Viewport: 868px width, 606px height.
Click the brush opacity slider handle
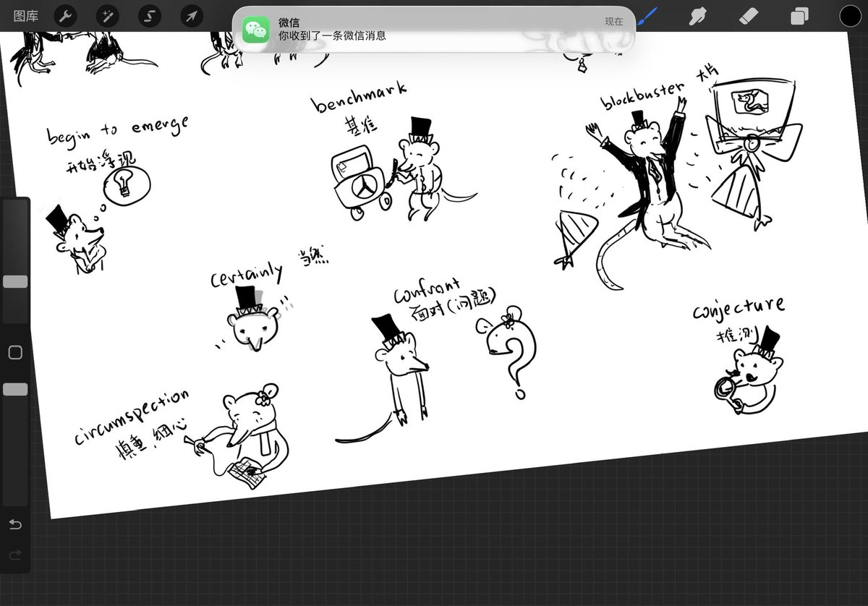(x=15, y=389)
